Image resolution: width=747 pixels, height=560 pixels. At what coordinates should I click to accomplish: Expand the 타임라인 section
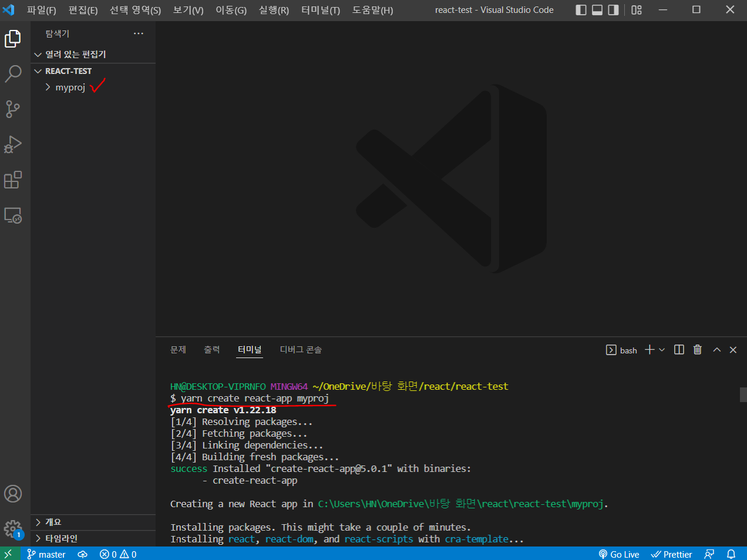[93, 538]
